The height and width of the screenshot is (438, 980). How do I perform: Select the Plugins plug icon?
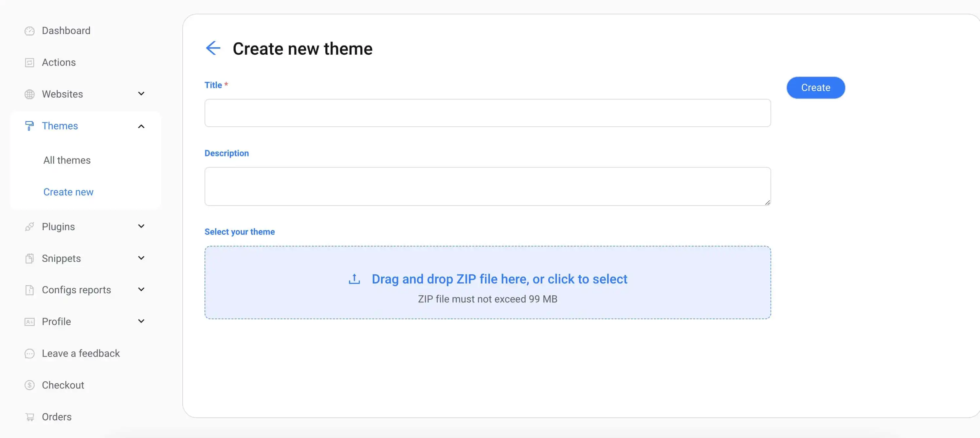coord(30,227)
